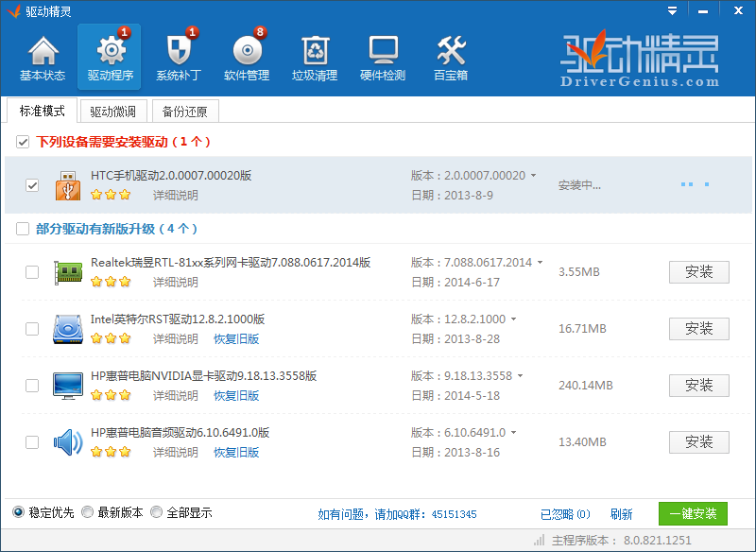Install the Intel RST driver
756x552 pixels.
coord(698,329)
